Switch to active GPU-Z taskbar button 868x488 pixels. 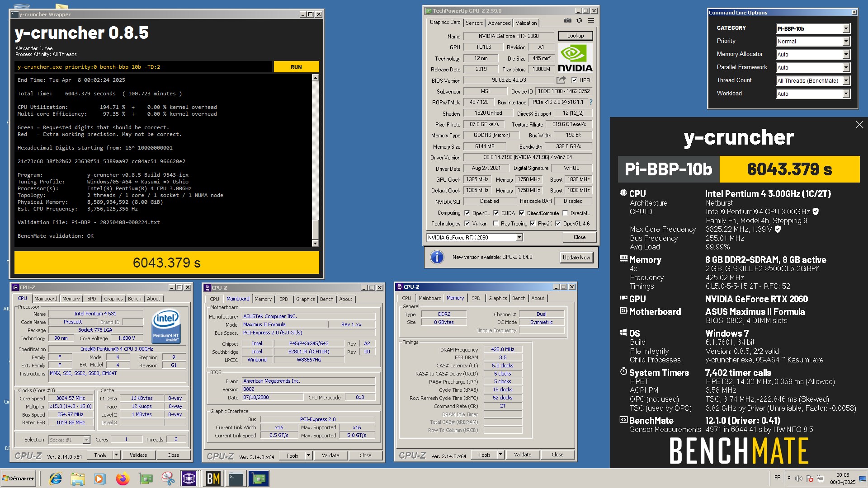[x=259, y=479]
